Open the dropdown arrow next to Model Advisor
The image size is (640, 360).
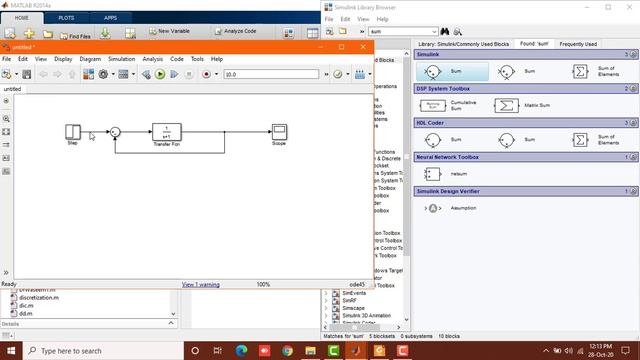click(348, 74)
